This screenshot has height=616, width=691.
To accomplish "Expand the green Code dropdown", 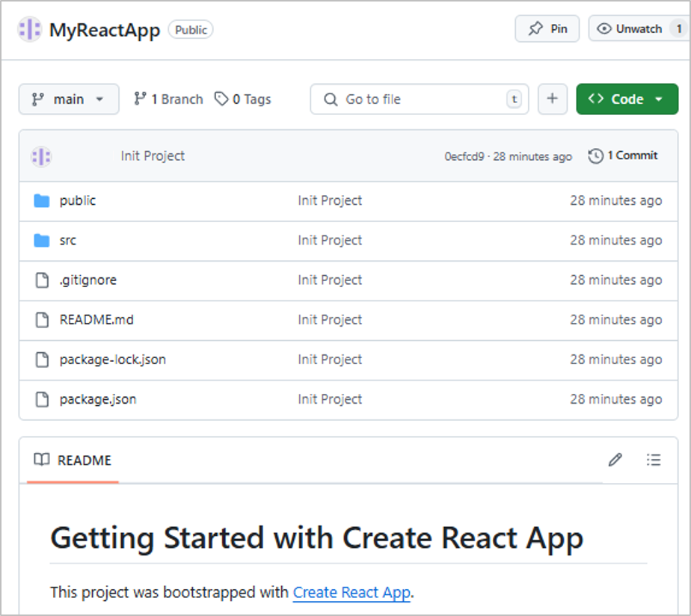I will [x=627, y=99].
